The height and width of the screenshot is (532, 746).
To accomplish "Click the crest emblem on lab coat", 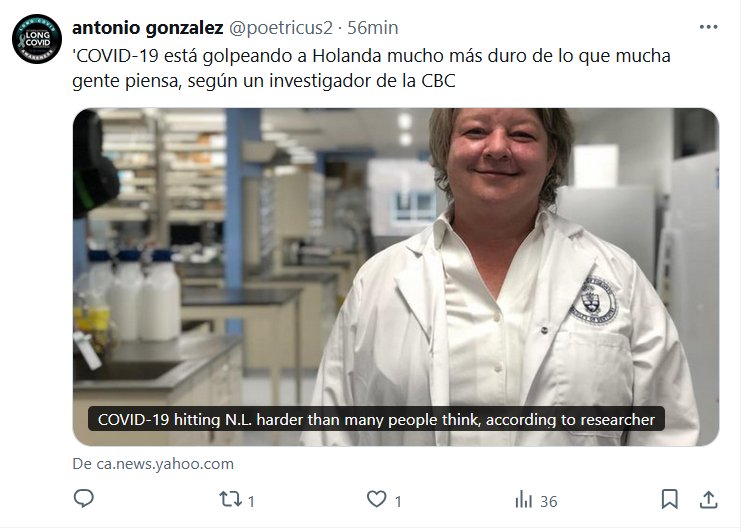I will coord(593,300).
